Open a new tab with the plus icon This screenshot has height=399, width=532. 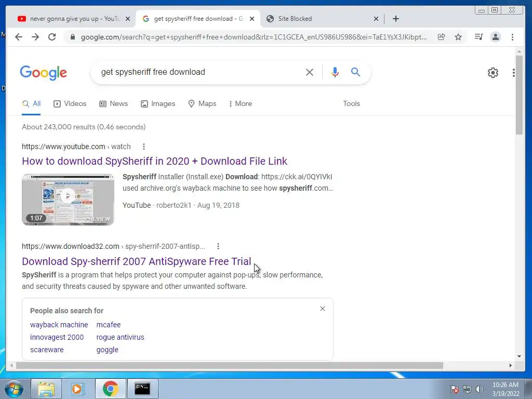coord(396,19)
